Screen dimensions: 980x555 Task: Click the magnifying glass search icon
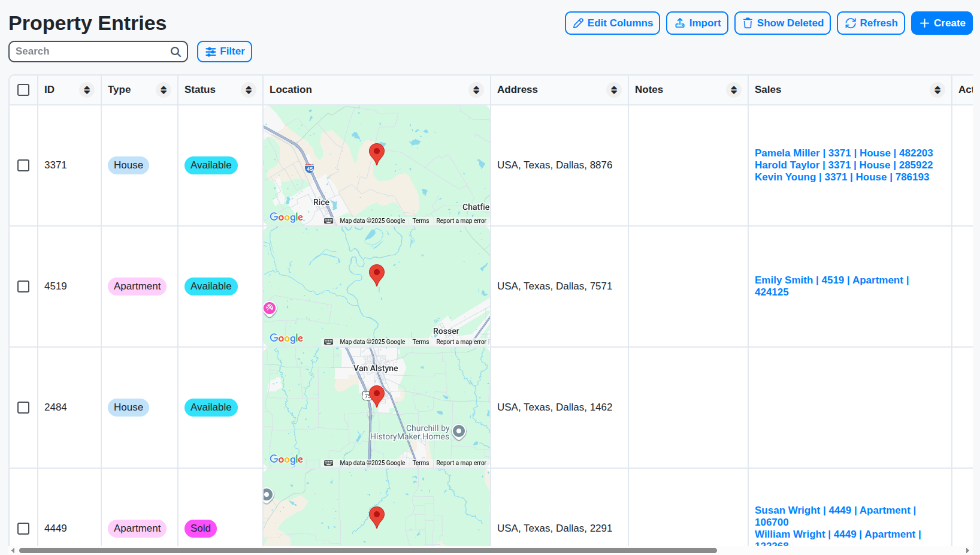tap(175, 52)
